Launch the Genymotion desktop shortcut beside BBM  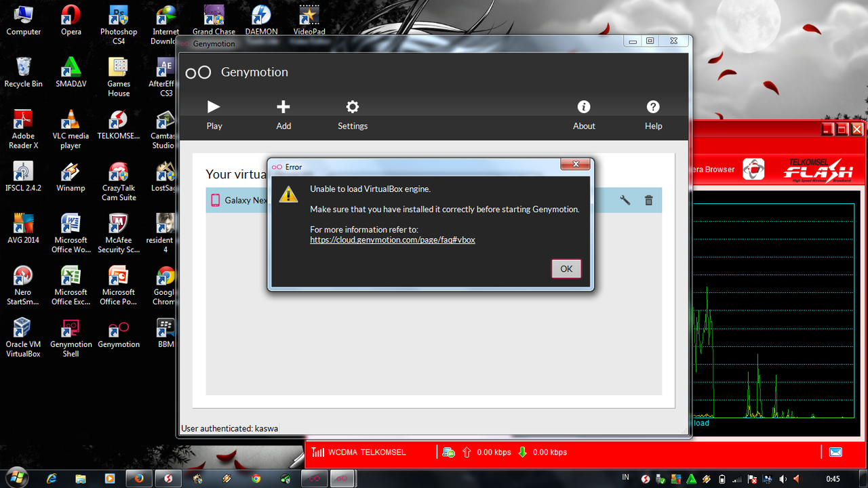click(x=119, y=333)
